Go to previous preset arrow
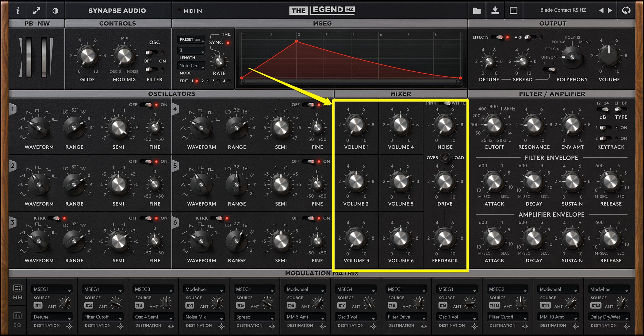Screen dimensions: 644x336 [601, 10]
